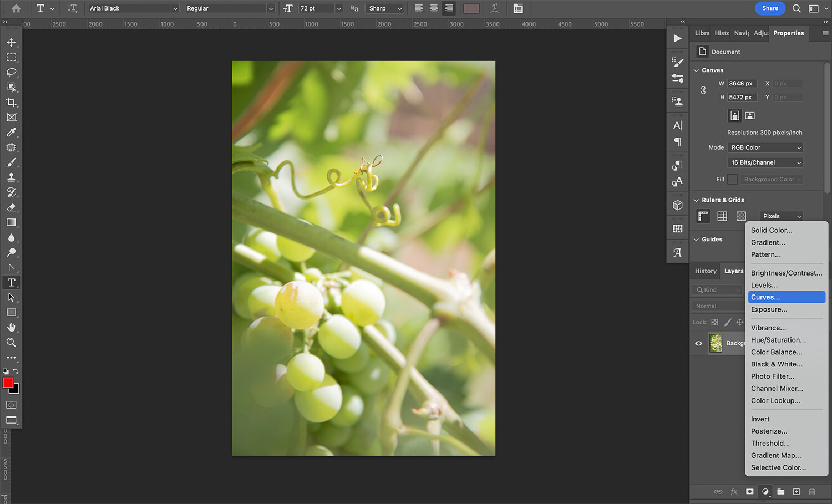Click the canvas width field
Image resolution: width=832 pixels, height=504 pixels.
pyautogui.click(x=742, y=84)
